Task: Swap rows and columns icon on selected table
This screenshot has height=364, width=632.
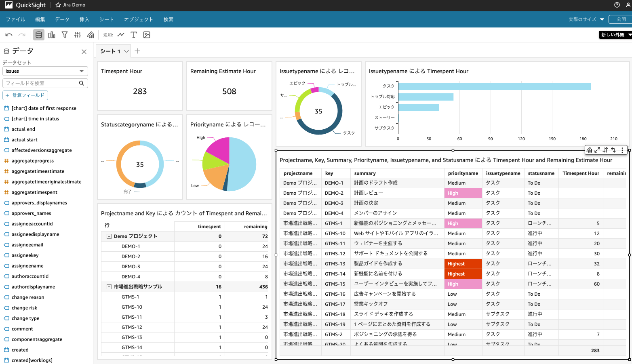Action: pyautogui.click(x=613, y=150)
